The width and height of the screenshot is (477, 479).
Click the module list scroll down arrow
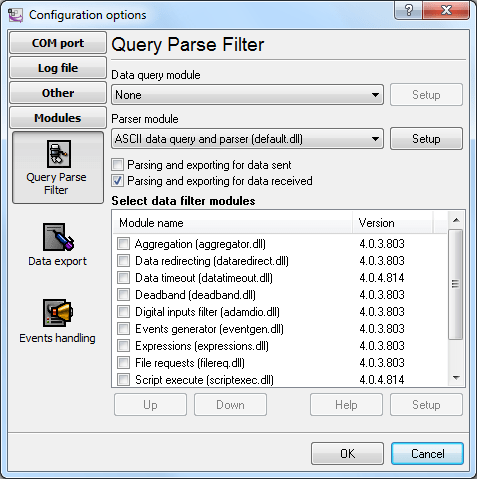click(x=456, y=378)
